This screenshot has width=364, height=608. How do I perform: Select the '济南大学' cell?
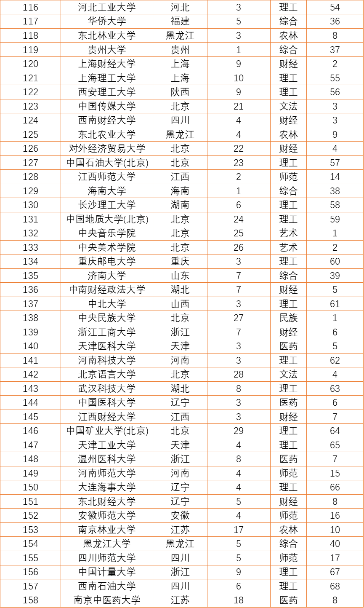(x=107, y=276)
